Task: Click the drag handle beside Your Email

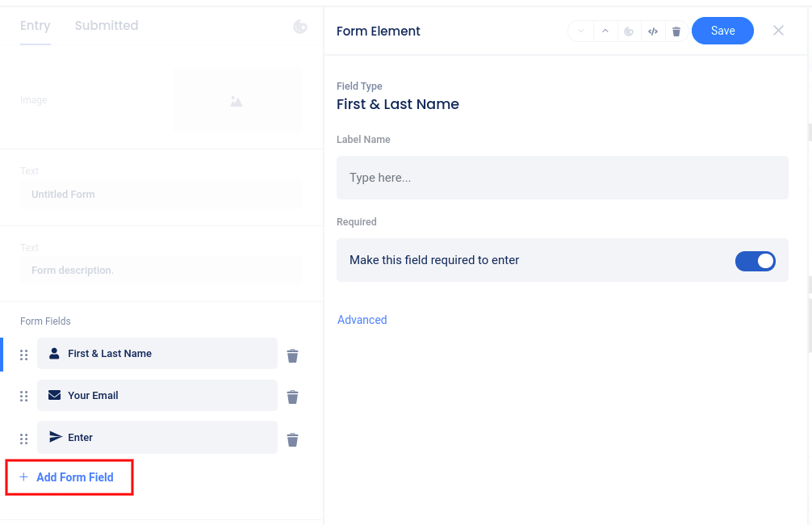Action: tap(24, 397)
